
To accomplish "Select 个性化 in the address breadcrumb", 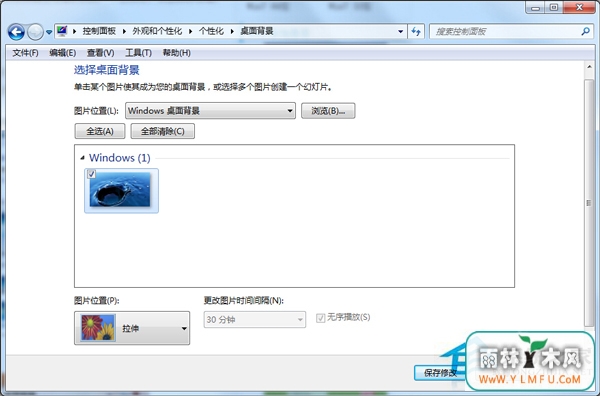I will 211,31.
